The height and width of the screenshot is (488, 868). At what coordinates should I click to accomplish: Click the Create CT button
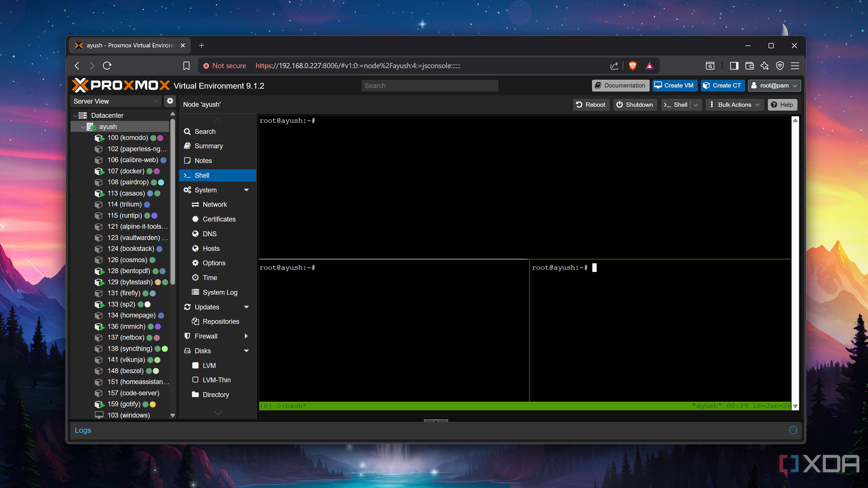tap(723, 86)
